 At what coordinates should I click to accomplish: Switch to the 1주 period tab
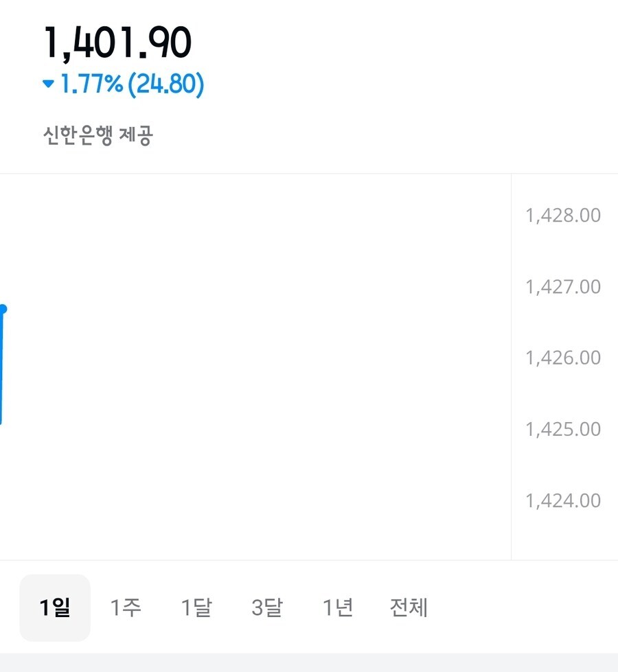[x=126, y=607]
